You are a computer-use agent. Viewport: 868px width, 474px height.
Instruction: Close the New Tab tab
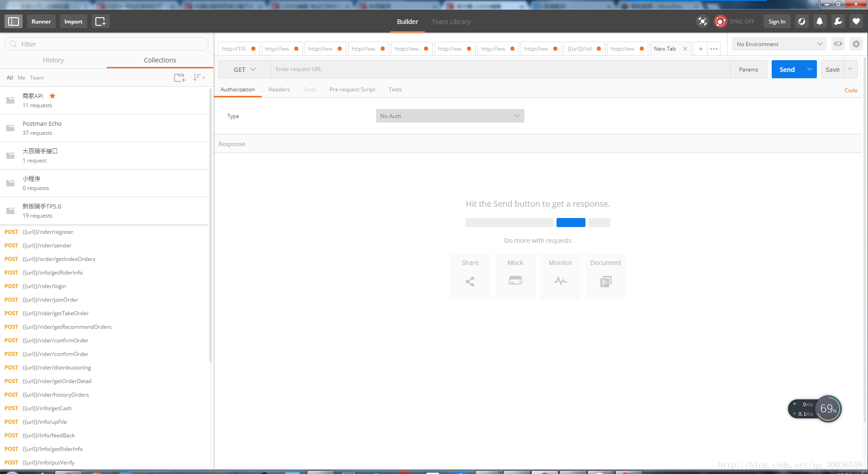click(x=685, y=49)
